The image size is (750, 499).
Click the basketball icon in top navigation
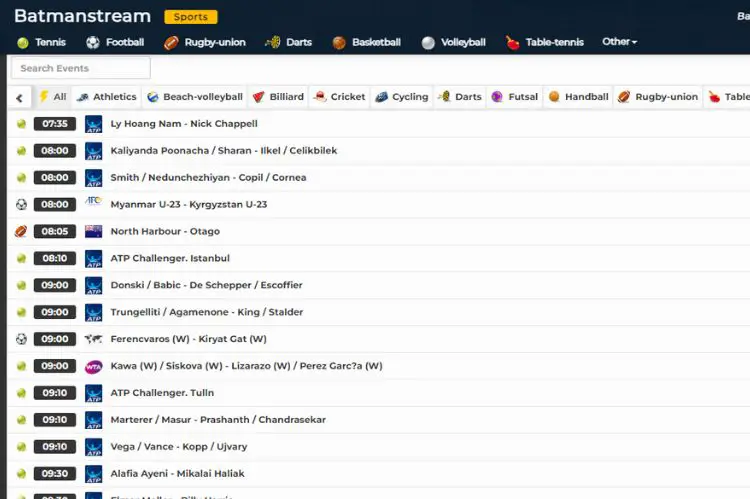pos(339,43)
